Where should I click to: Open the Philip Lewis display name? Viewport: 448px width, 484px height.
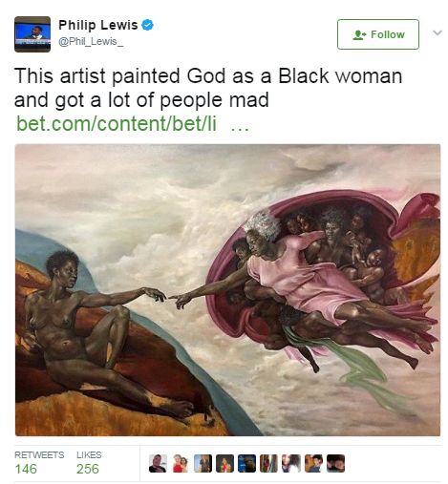point(97,25)
